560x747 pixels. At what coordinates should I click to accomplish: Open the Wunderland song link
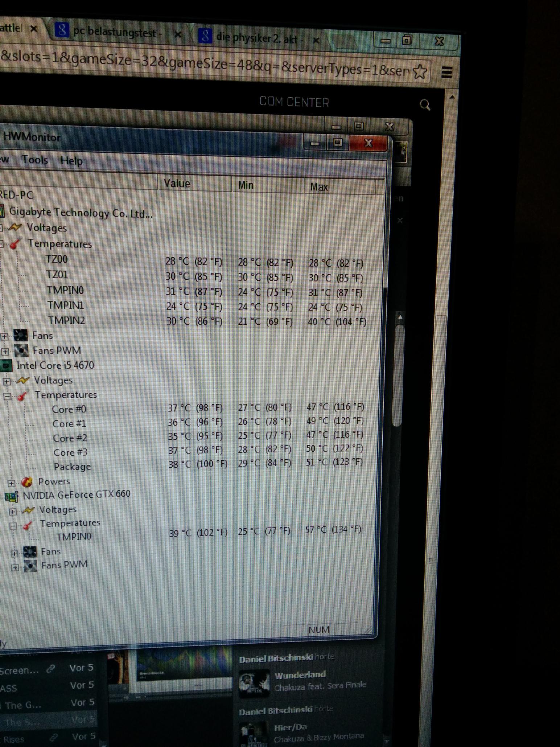click(300, 675)
